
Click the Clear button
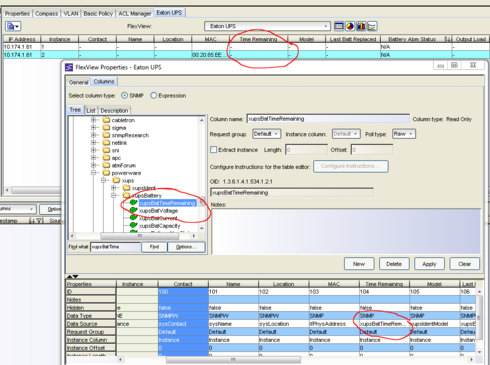pos(464,264)
